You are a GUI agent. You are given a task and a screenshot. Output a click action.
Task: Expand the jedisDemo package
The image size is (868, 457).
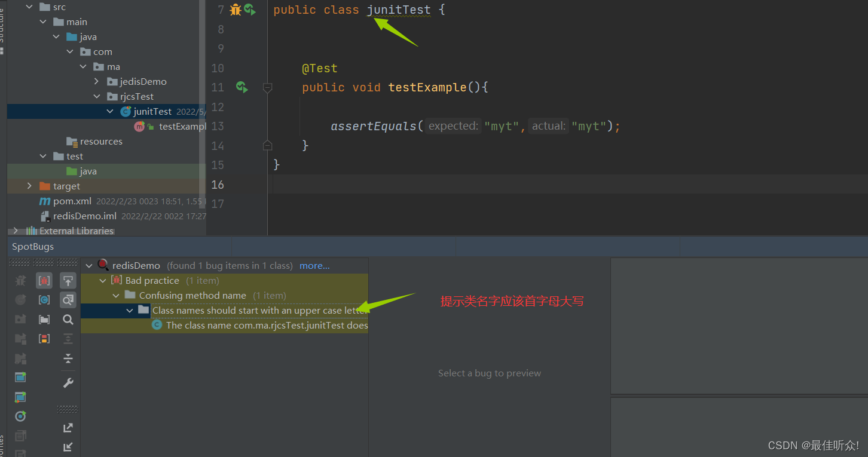(x=97, y=81)
